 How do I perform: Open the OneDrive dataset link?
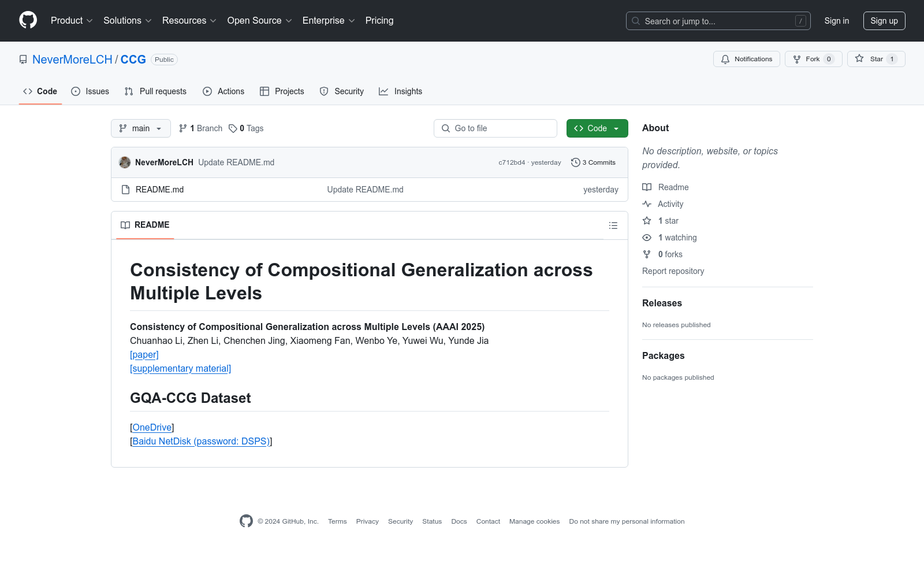coord(152,428)
